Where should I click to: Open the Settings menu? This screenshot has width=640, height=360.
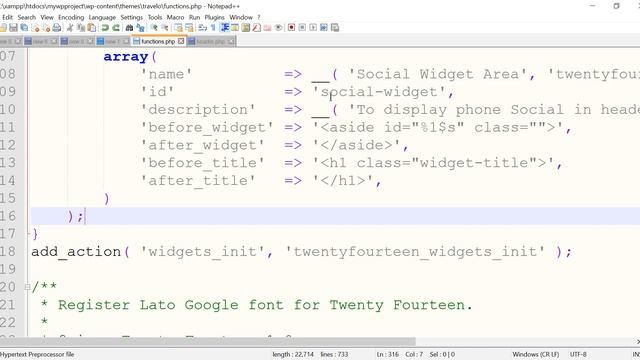[x=131, y=17]
